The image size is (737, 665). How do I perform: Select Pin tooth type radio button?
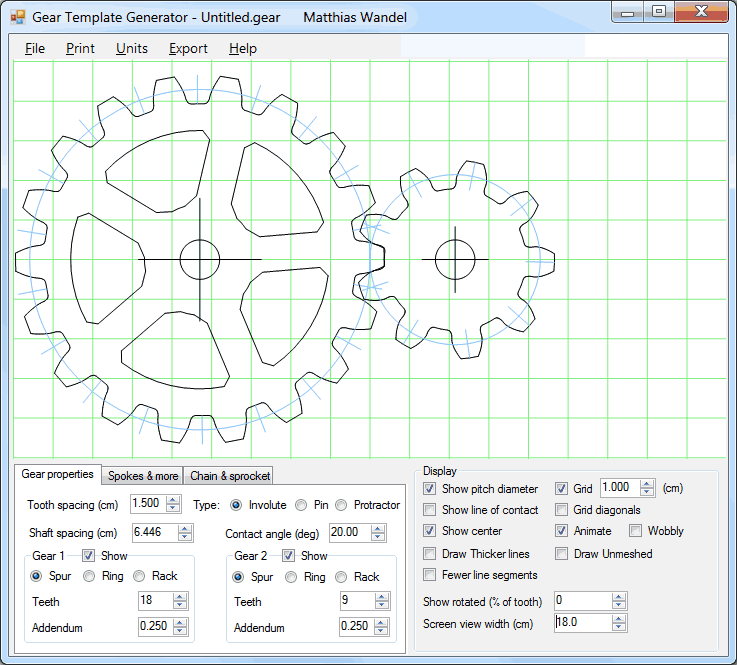click(x=301, y=505)
